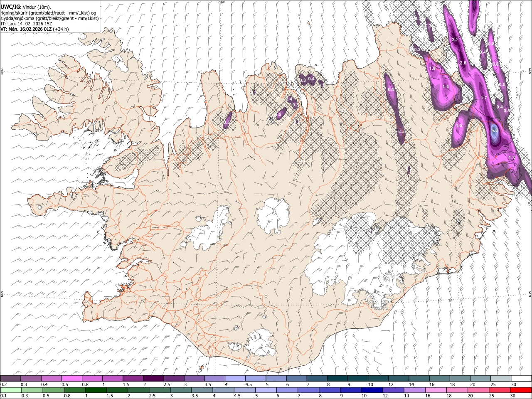532x399 pixels.
Task: Click the '20W' longitude label at the top
Action: [x=221, y=2]
